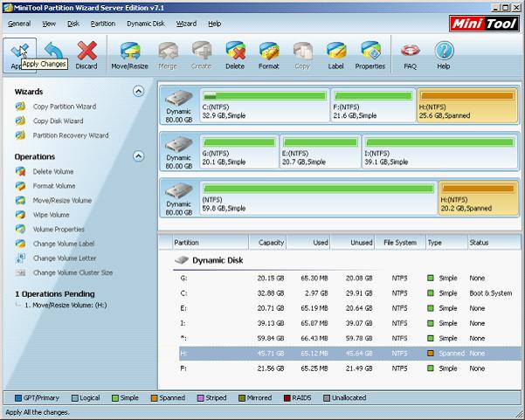Select the F: partition row
Image resolution: width=525 pixels, height=420 pixels.
point(350,368)
